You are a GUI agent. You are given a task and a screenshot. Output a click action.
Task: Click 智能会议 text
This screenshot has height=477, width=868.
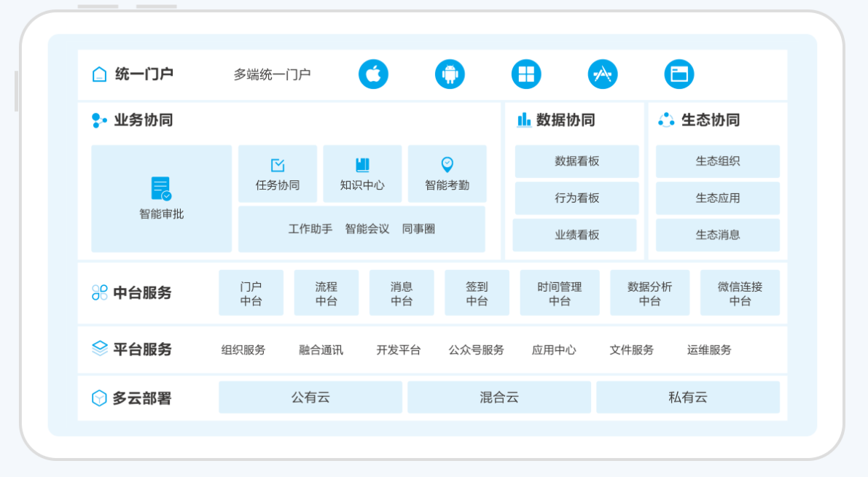coord(367,229)
